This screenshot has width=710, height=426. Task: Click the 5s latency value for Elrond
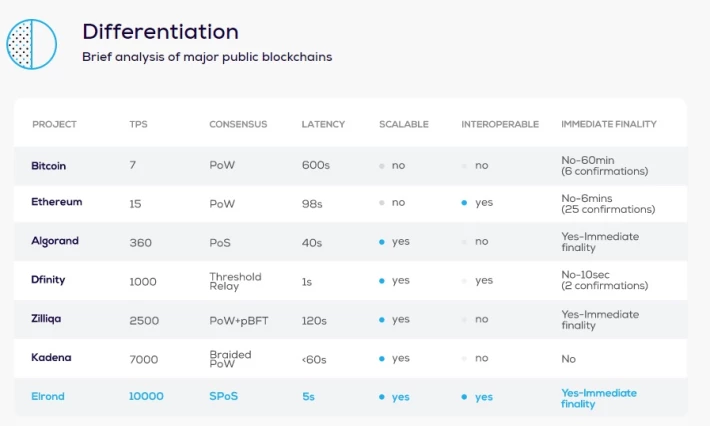[308, 397]
